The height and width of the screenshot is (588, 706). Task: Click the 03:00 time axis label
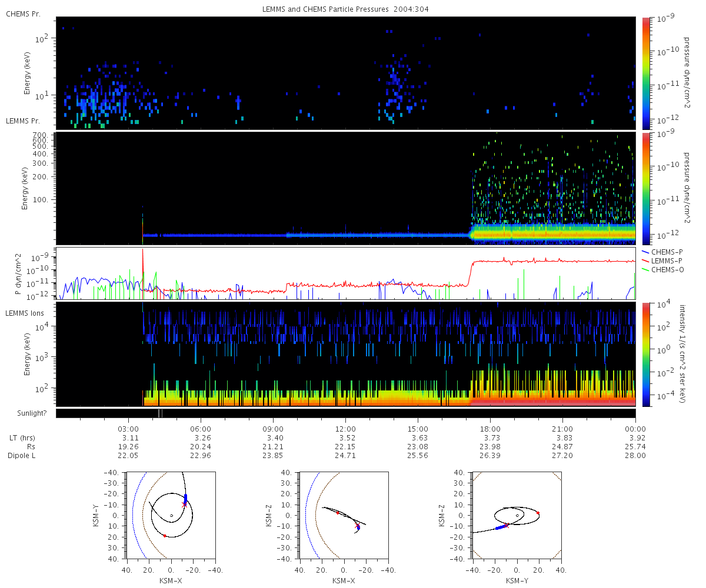tap(128, 428)
